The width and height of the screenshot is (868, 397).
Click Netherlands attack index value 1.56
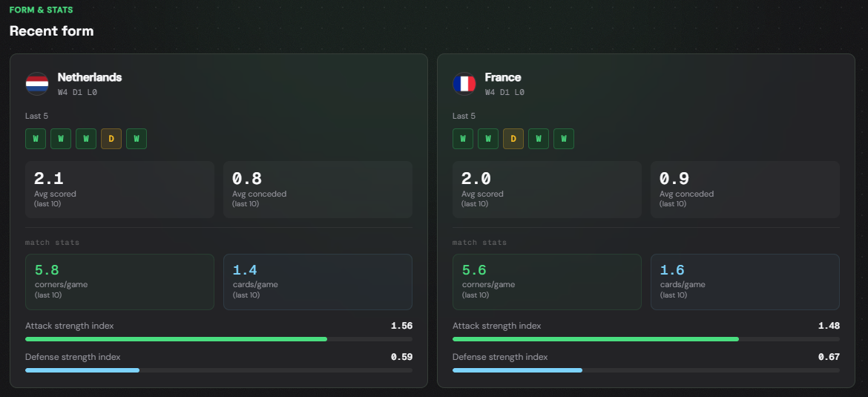(402, 326)
